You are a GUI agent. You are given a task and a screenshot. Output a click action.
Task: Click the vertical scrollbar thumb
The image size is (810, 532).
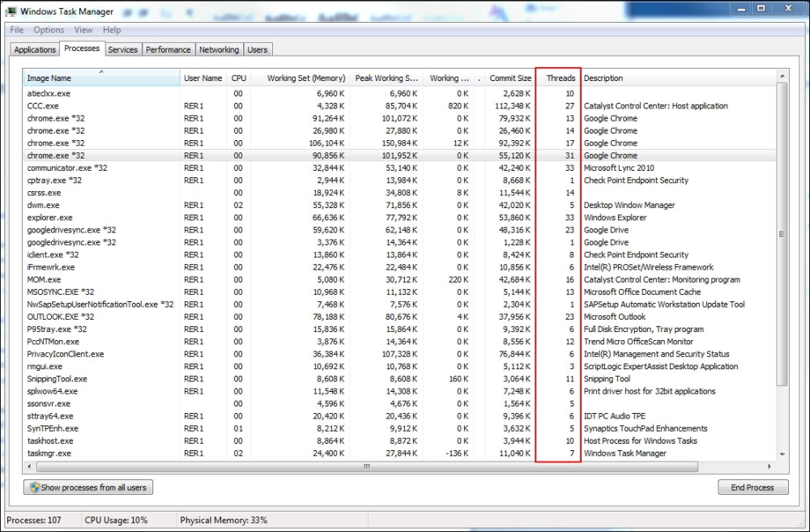click(782, 234)
